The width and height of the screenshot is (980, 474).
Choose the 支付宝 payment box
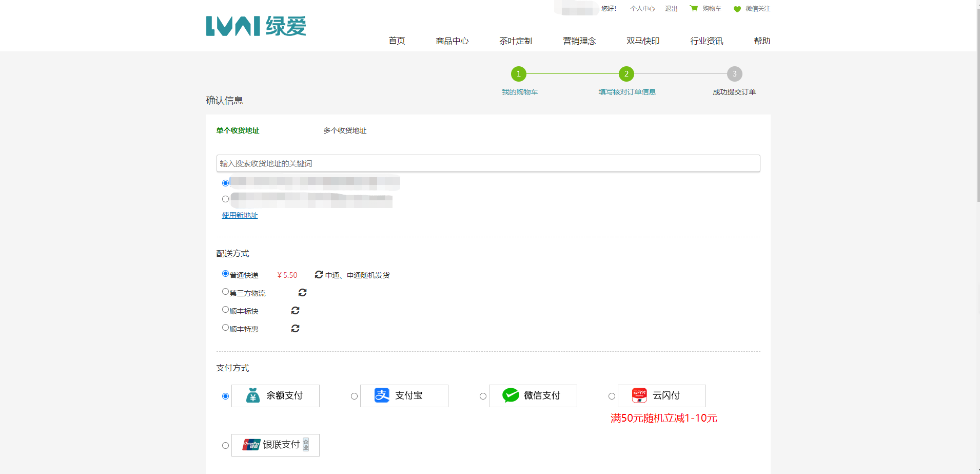pos(404,396)
